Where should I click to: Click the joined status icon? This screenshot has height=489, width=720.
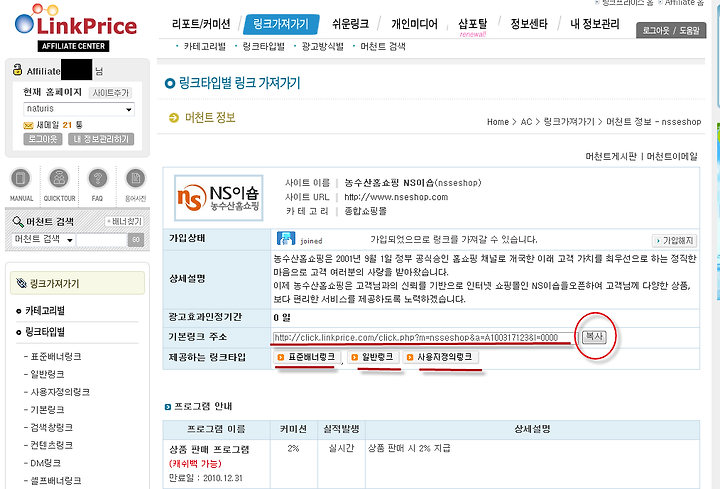[x=286, y=238]
